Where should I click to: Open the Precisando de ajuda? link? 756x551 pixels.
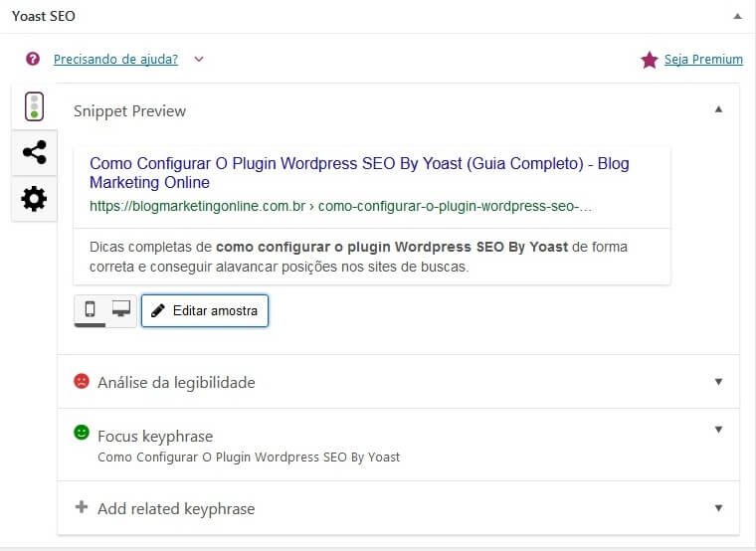115,60
